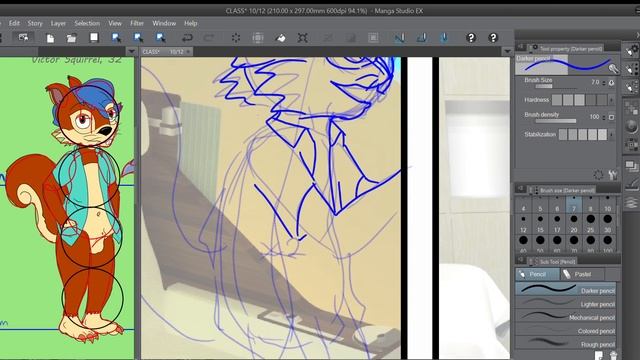
Task: Open the Hardness options arrow
Action: [611, 100]
